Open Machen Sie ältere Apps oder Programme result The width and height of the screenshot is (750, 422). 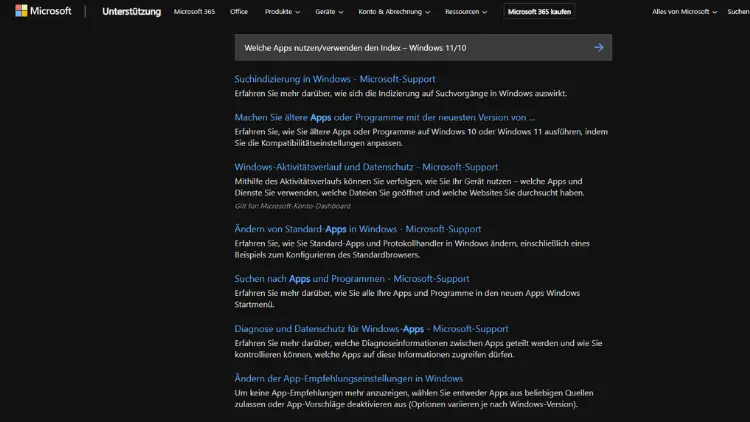385,117
